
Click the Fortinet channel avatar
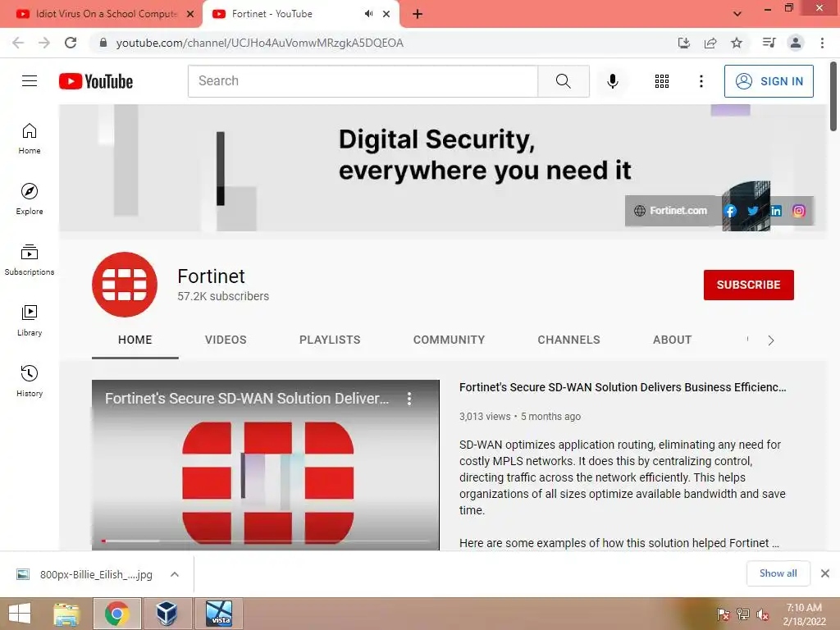click(125, 285)
